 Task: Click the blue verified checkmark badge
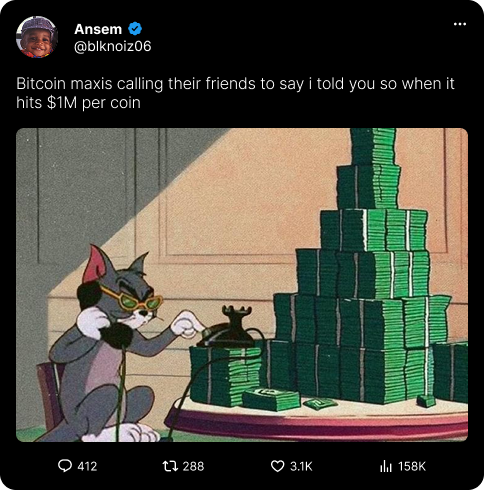135,29
